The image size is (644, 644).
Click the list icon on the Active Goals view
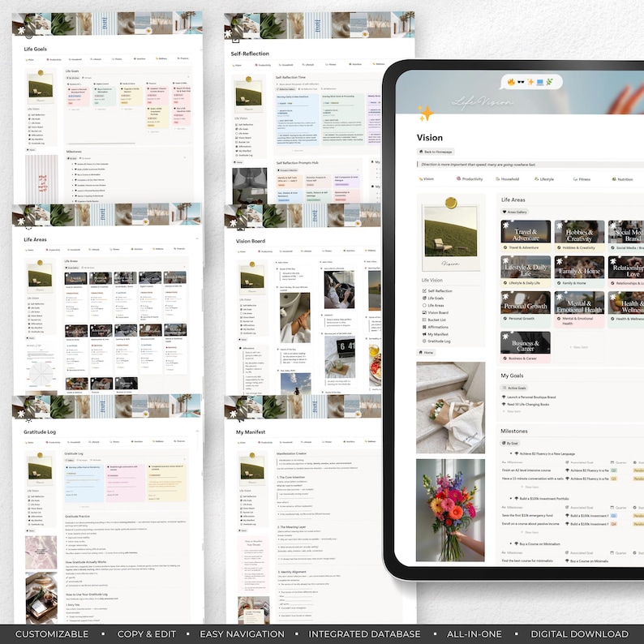[504, 388]
